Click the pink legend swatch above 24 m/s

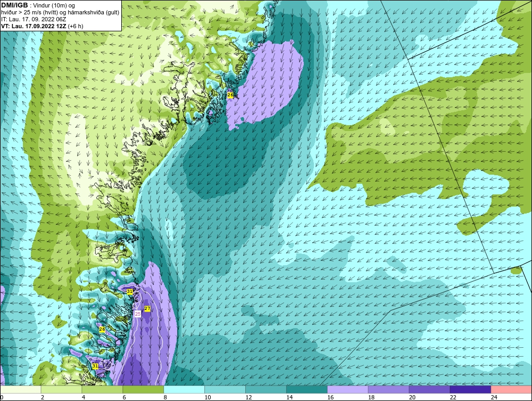511,389
